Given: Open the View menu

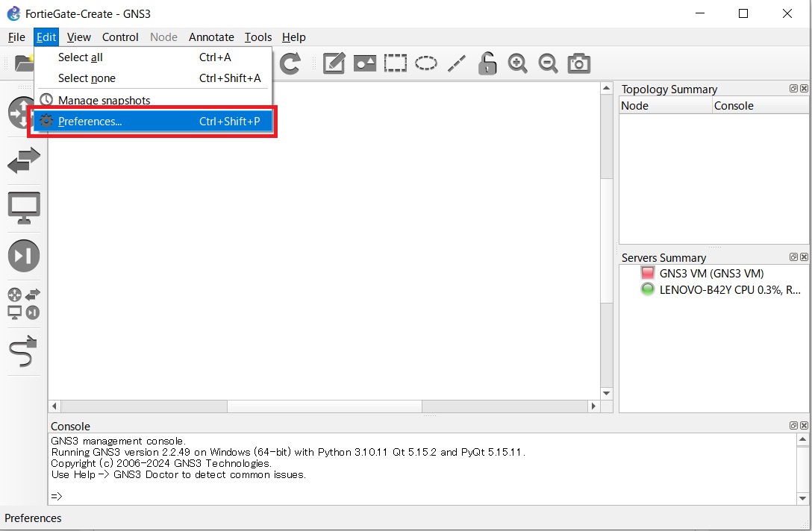Looking at the screenshot, I should (x=78, y=37).
